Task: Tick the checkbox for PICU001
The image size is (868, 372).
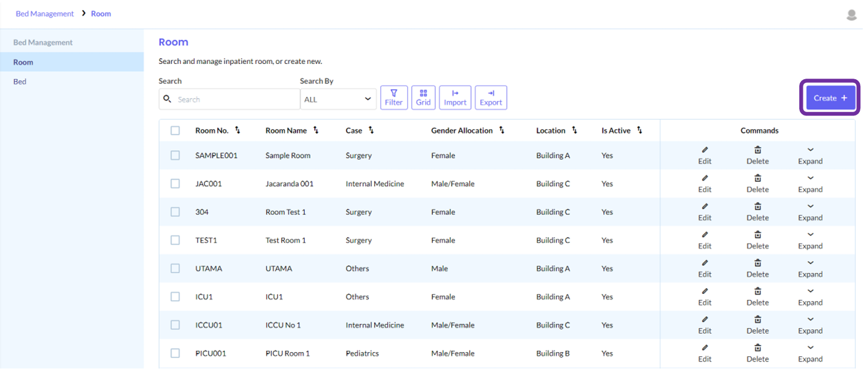Action: 175,353
